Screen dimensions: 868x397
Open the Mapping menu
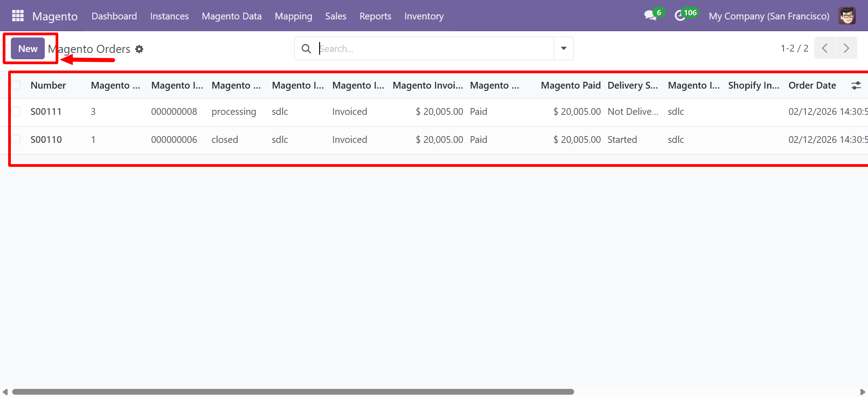[293, 16]
